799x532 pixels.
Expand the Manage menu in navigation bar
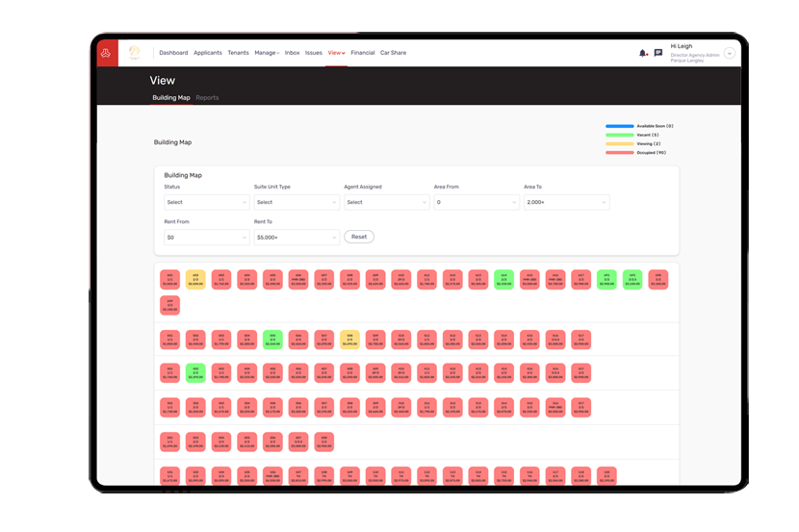coord(267,53)
